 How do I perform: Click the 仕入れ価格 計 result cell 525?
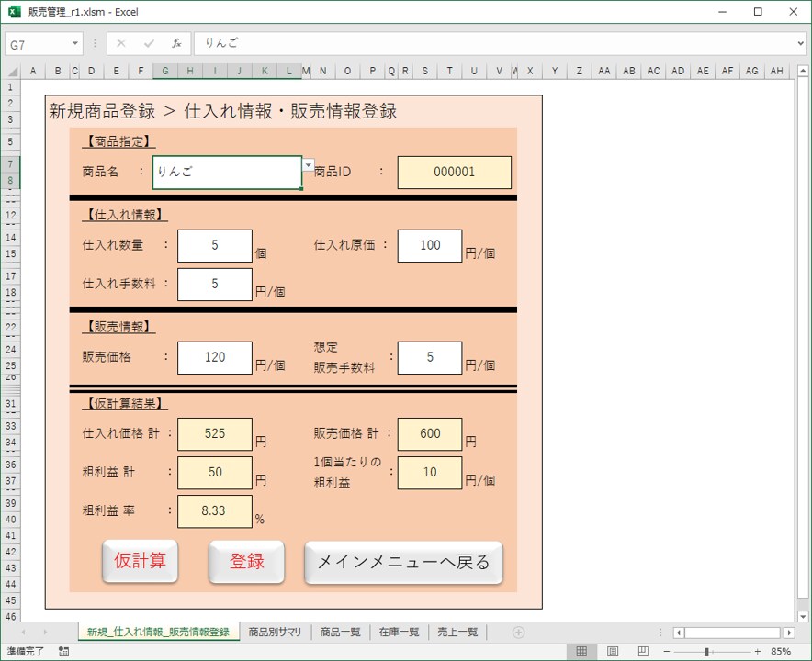pyautogui.click(x=215, y=433)
